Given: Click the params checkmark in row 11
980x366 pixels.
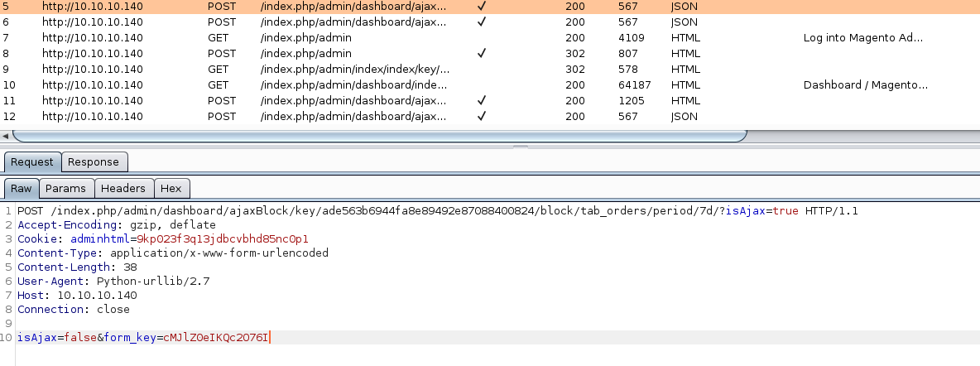Looking at the screenshot, I should [x=482, y=100].
